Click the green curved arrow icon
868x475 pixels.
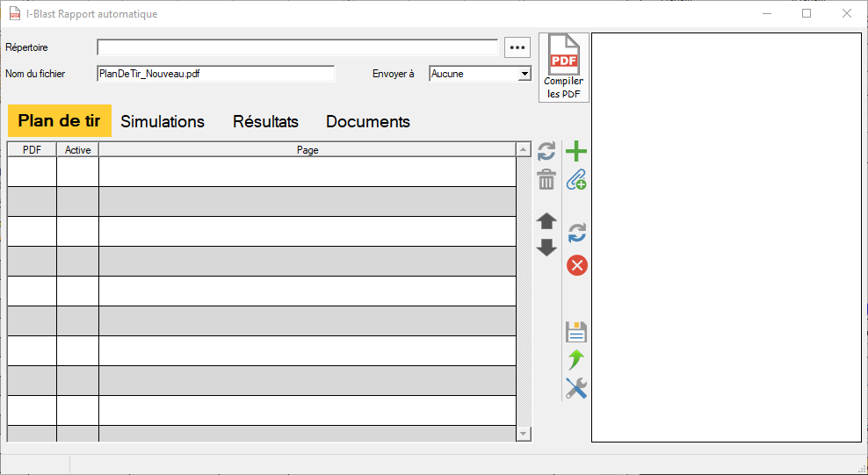point(576,359)
